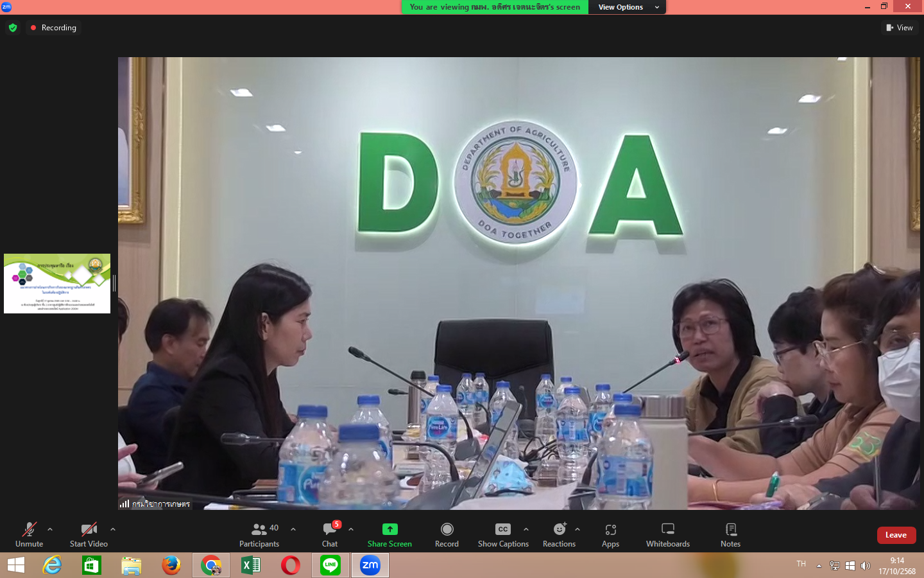Leave the meeting
Image resolution: width=924 pixels, height=578 pixels.
[x=896, y=535]
